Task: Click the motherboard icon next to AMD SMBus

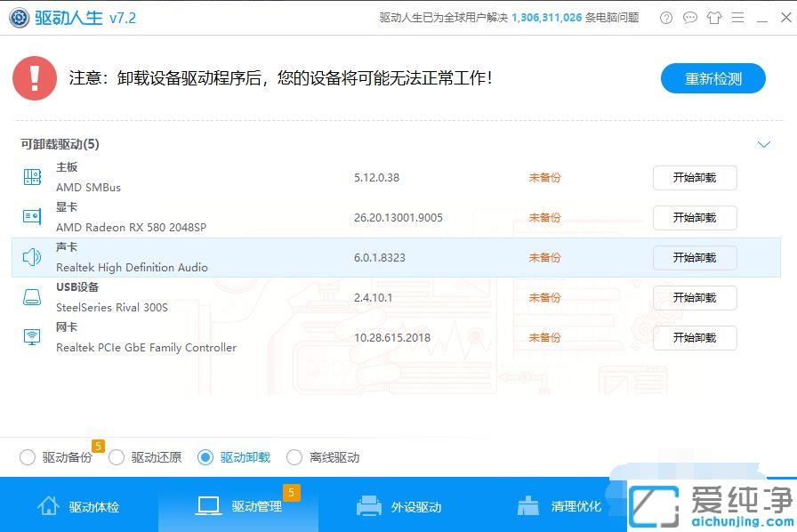Action: (32, 176)
